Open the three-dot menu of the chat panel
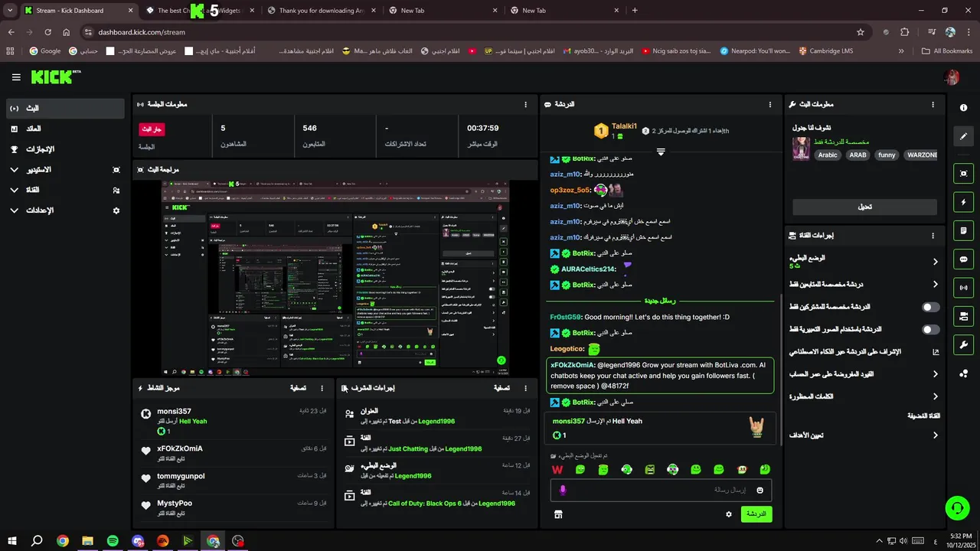Viewport: 980px width, 551px height. tap(770, 104)
